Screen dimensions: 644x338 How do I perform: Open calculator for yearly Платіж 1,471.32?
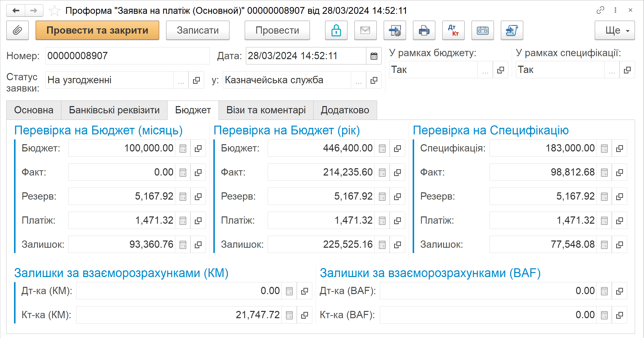[382, 220]
